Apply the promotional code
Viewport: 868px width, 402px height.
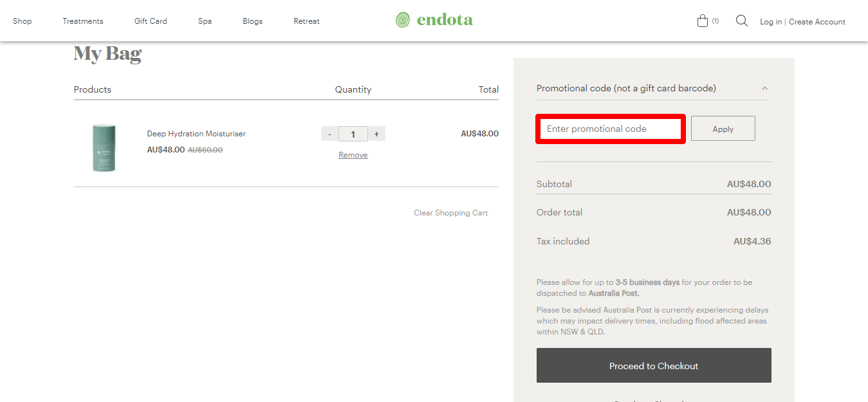coord(723,128)
